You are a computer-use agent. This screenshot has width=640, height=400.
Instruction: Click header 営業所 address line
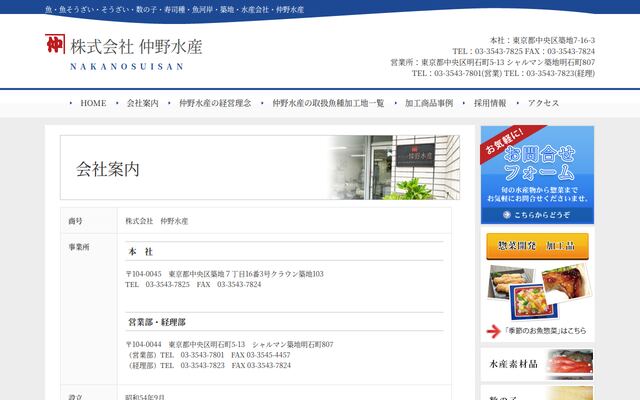(x=493, y=62)
